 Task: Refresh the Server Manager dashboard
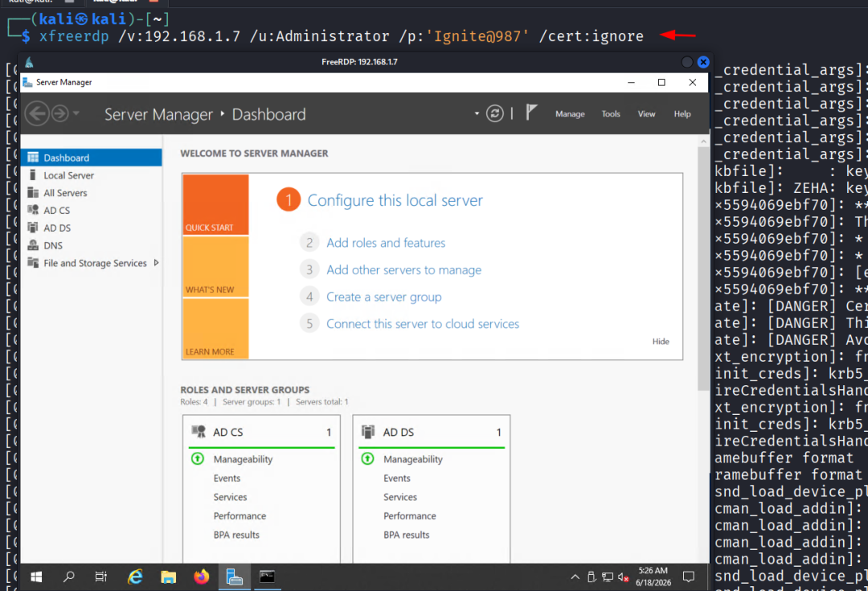(494, 113)
